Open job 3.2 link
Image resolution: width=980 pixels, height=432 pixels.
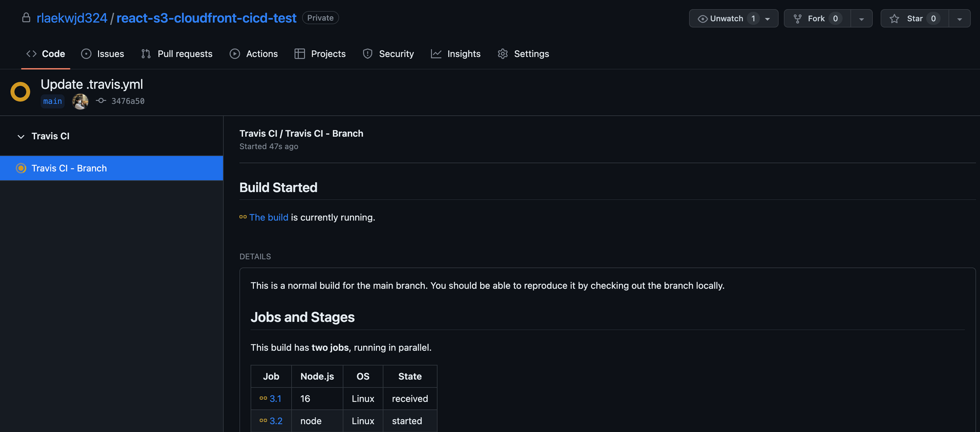276,421
